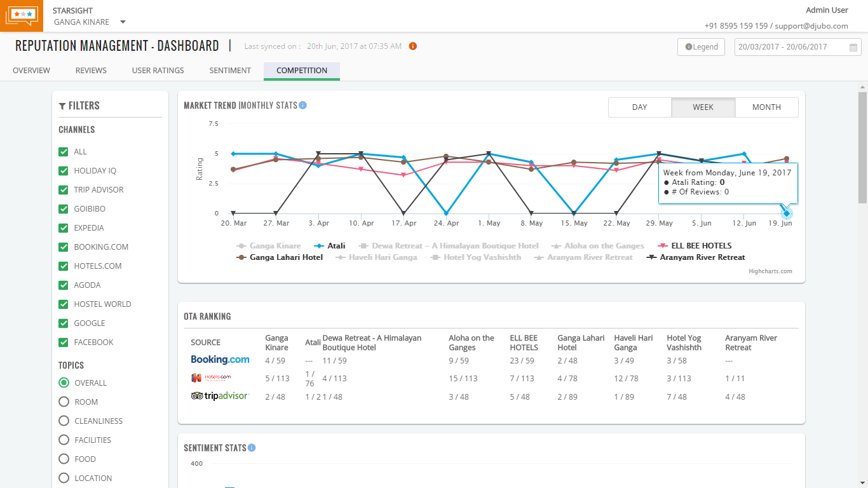Image resolution: width=868 pixels, height=488 pixels.
Task: Go to the Sentiment tab
Action: 230,71
